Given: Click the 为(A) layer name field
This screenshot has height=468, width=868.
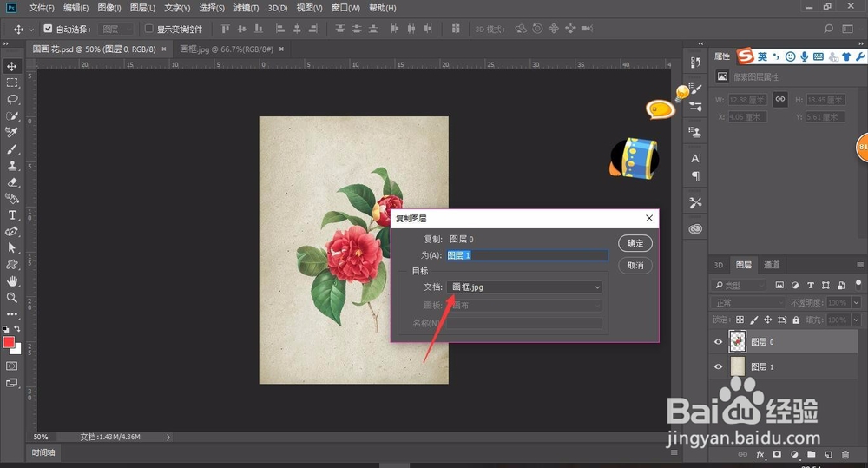Looking at the screenshot, I should pos(528,255).
